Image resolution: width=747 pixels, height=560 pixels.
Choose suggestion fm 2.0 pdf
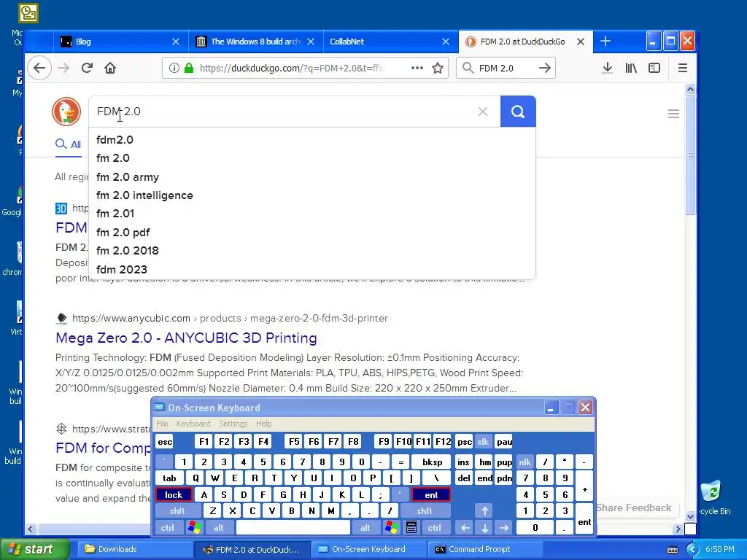click(312, 233)
